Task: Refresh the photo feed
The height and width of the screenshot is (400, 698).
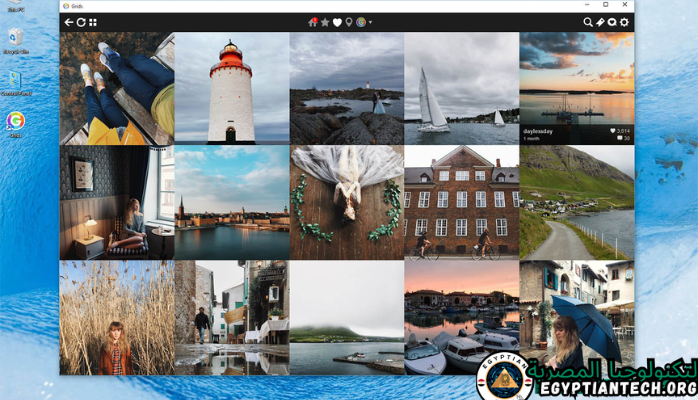Action: click(x=81, y=22)
